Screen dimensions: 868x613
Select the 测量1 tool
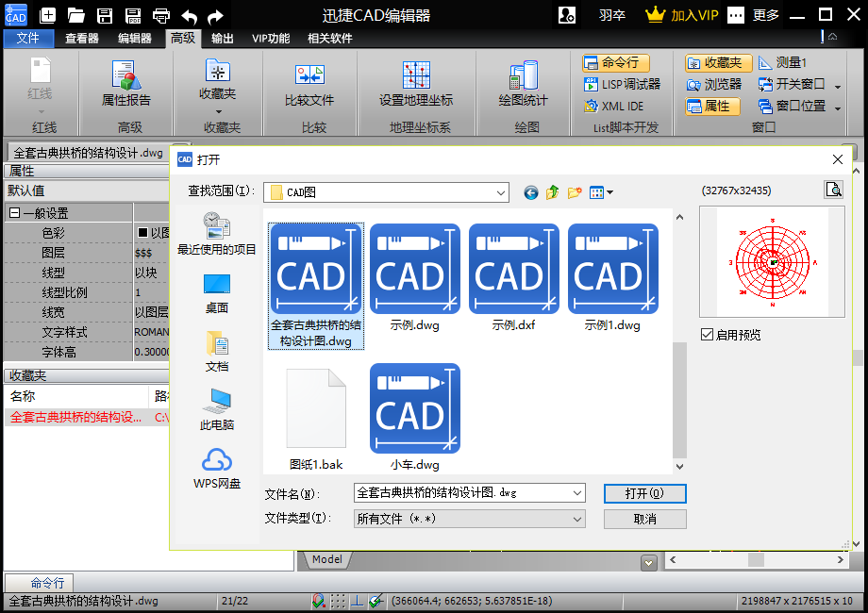click(782, 62)
